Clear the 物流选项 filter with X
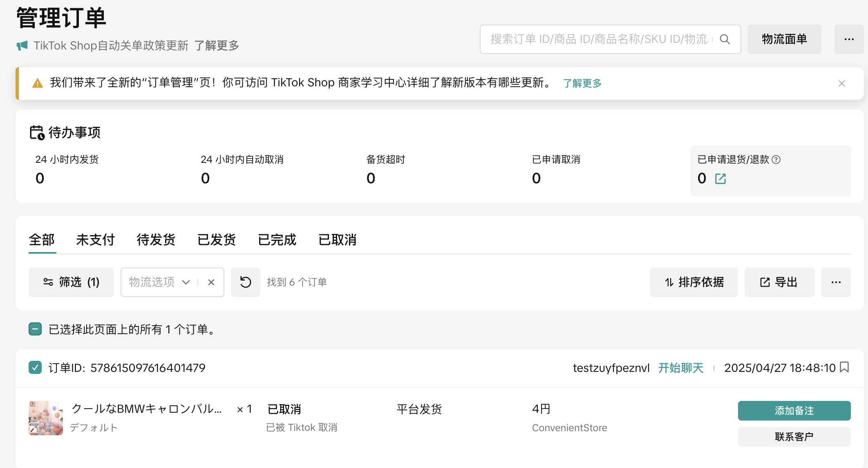This screenshot has height=468, width=868. (211, 282)
